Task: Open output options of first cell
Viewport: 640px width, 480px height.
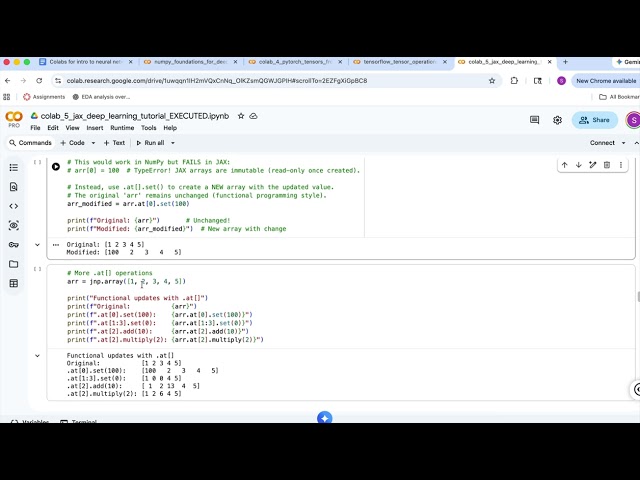Action: tap(56, 245)
